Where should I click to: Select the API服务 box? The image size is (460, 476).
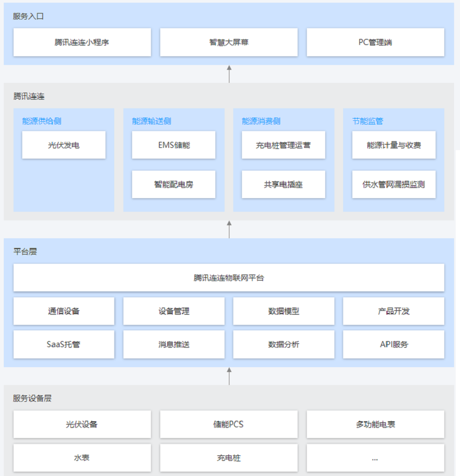tap(393, 344)
